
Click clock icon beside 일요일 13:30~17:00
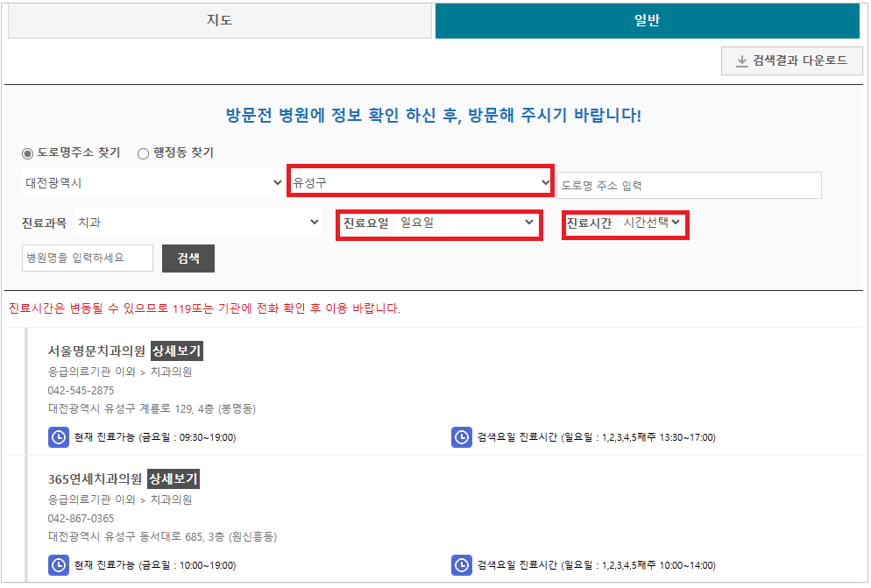click(x=462, y=437)
